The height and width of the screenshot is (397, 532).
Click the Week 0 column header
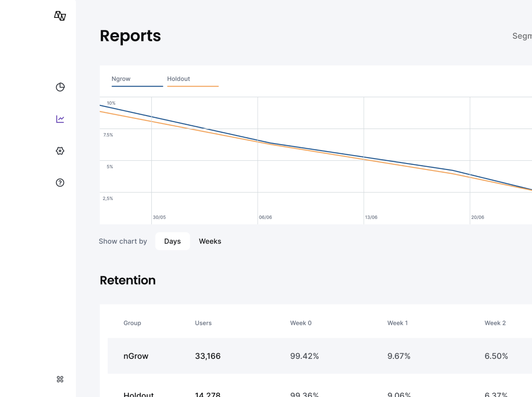301,323
